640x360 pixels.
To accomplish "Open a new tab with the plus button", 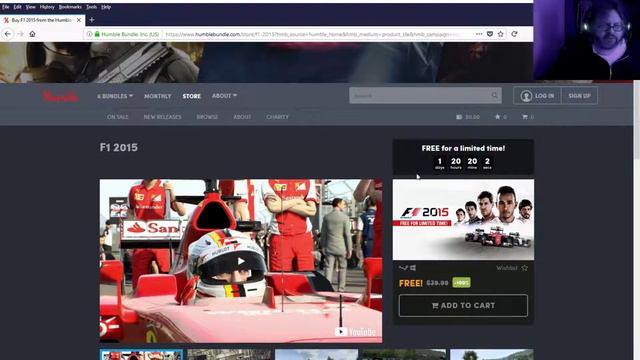I will 92,20.
